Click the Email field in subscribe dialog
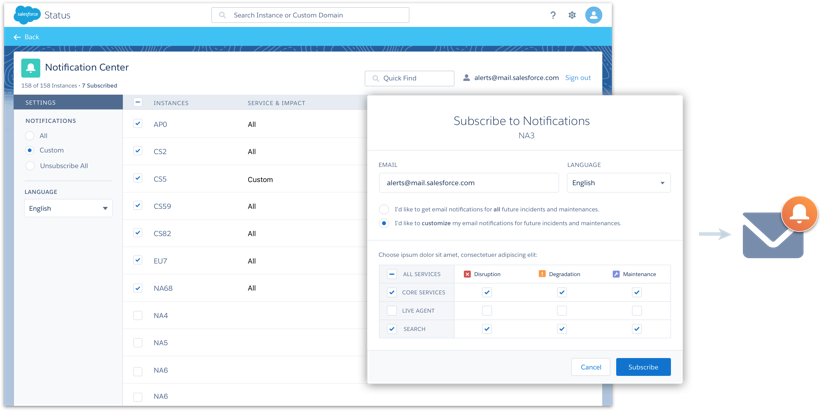 469,183
